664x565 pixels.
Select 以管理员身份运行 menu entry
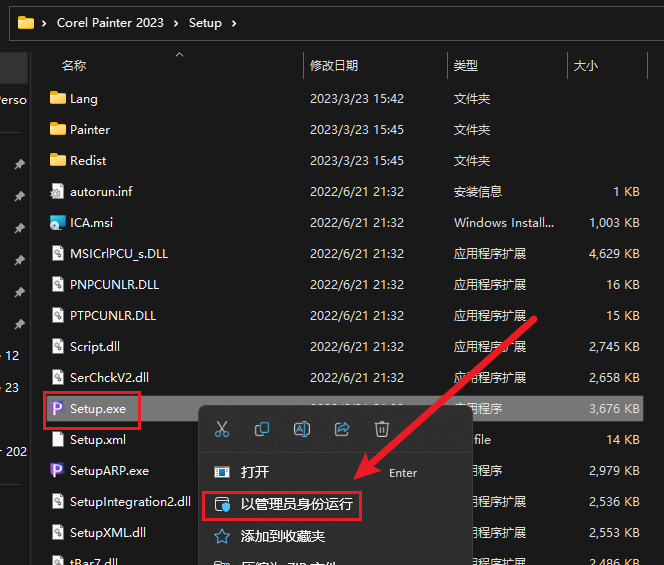coord(282,504)
